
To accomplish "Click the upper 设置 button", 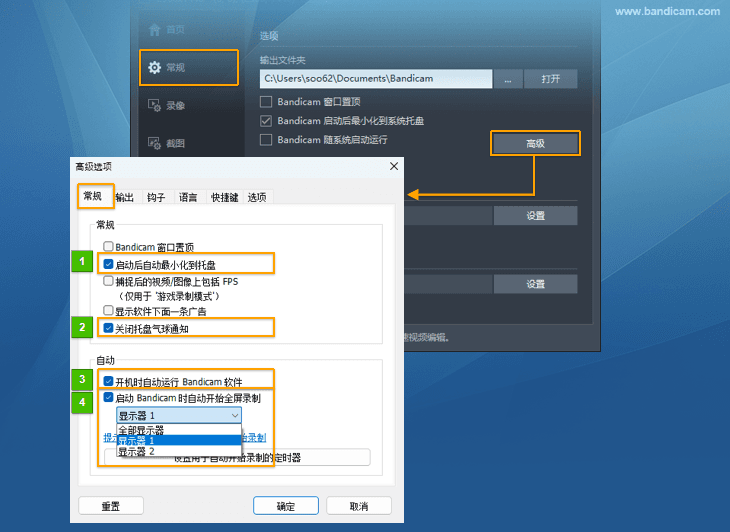I will [x=535, y=216].
